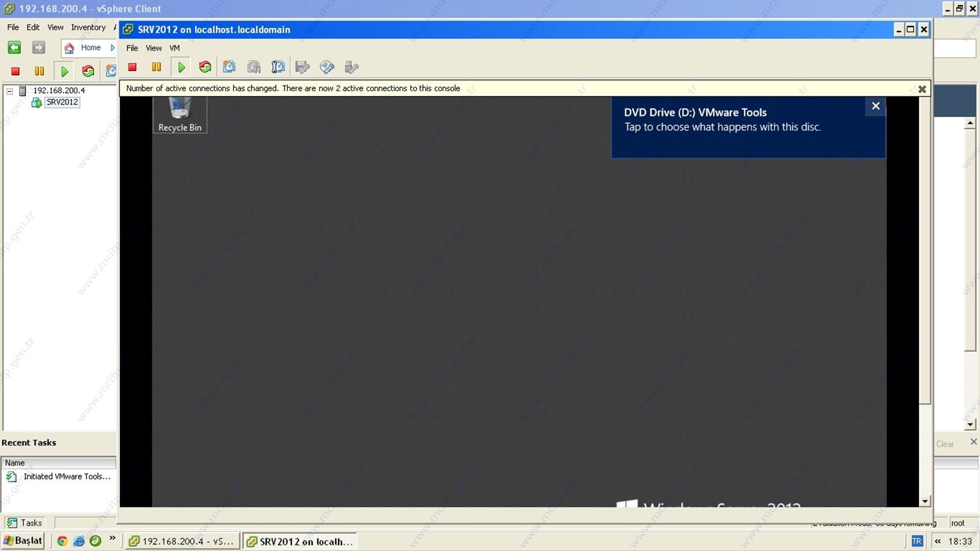Open Snapshot Manager from console toolbar

pyautogui.click(x=278, y=67)
